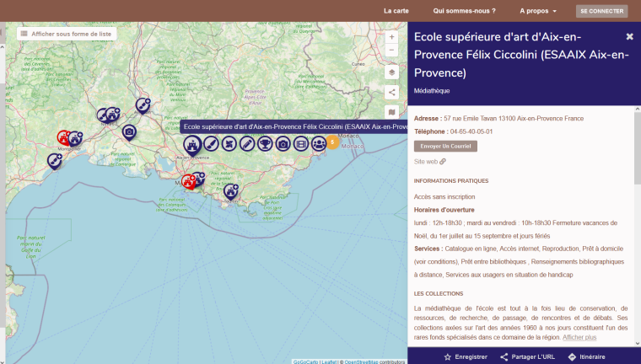Select the blue castle marker near Montpellier
Viewport: 641px width, 364px height.
click(76, 139)
